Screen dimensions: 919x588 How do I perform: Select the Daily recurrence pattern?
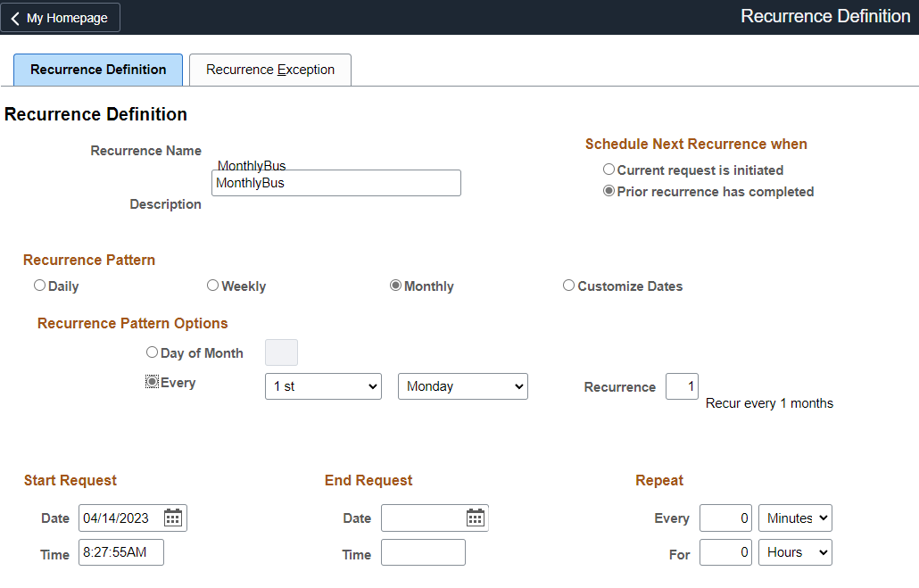click(x=39, y=285)
